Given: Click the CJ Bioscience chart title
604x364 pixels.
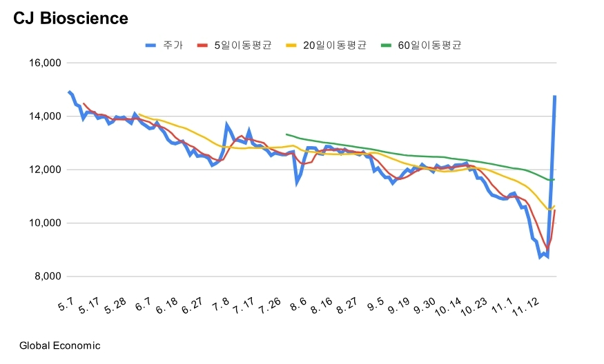Looking at the screenshot, I should pyautogui.click(x=71, y=18).
